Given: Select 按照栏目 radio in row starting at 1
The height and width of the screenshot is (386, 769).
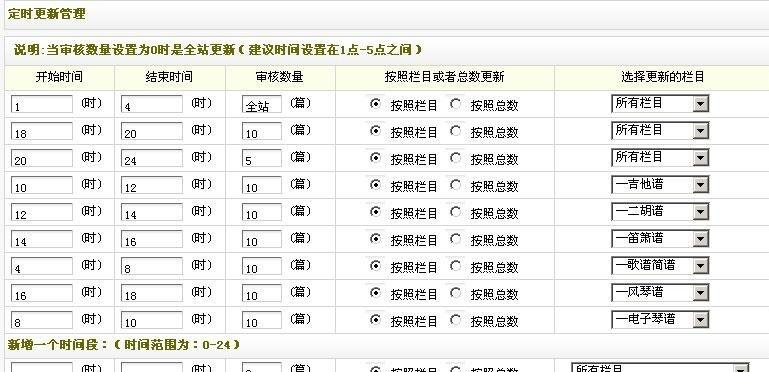Looking at the screenshot, I should (x=375, y=103).
